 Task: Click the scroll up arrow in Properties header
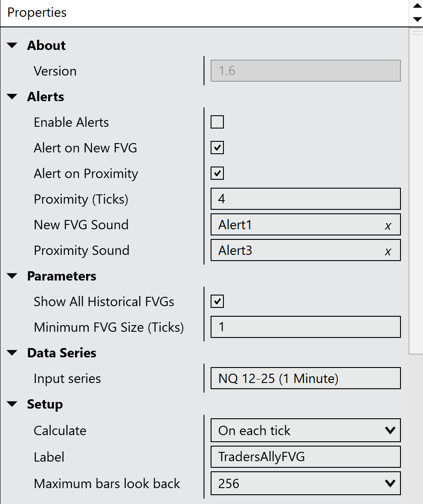click(416, 6)
